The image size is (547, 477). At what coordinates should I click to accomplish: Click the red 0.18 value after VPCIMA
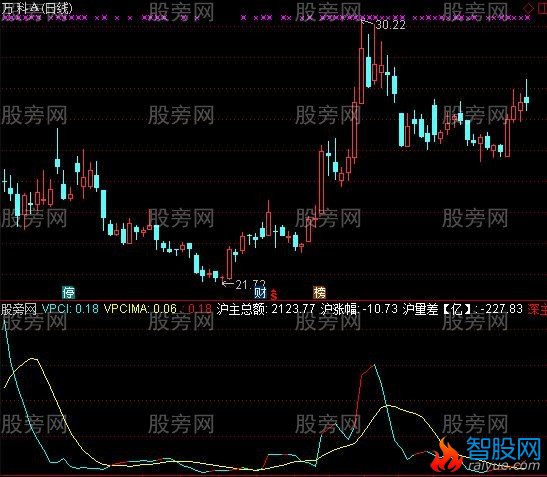(200, 309)
